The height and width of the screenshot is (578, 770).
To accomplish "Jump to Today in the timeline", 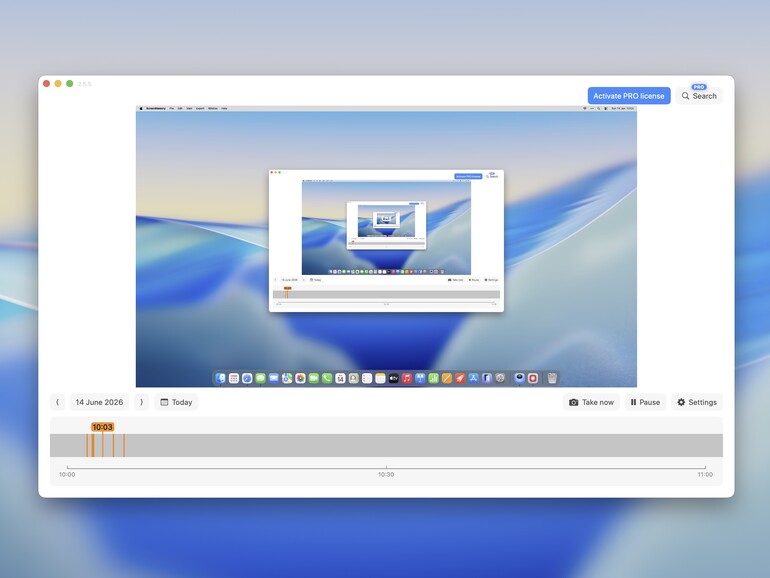I will [x=176, y=402].
